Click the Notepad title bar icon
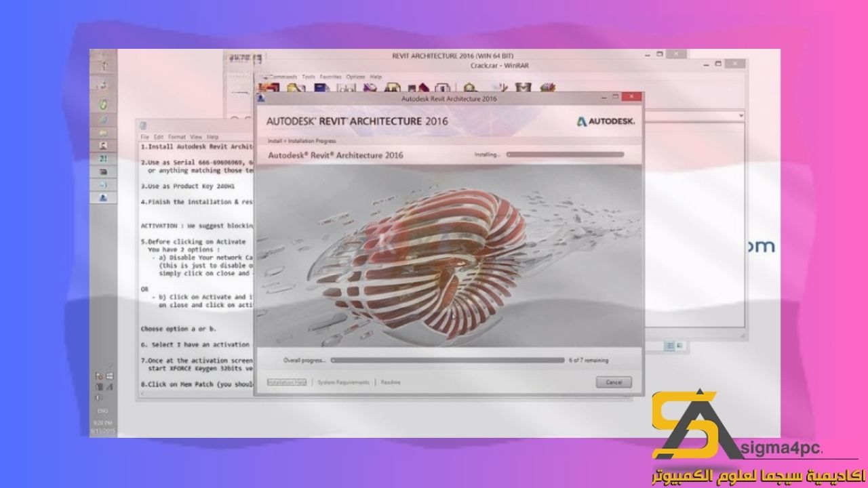 142,125
